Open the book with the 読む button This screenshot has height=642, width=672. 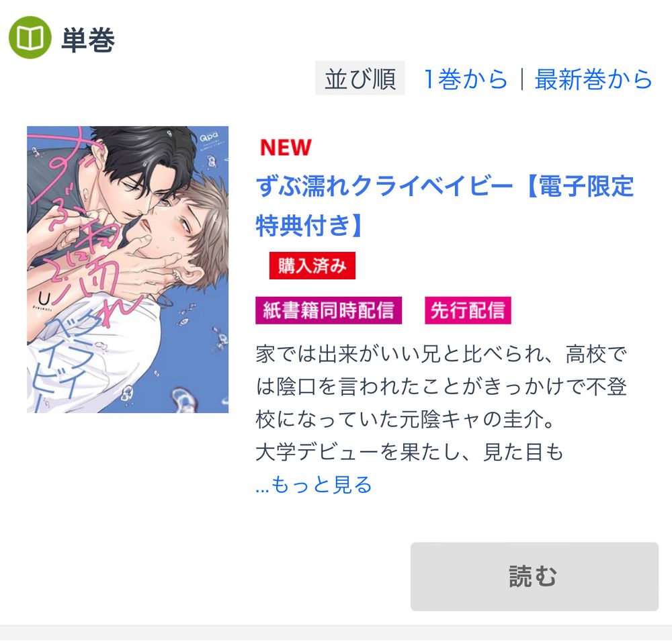pos(534,576)
